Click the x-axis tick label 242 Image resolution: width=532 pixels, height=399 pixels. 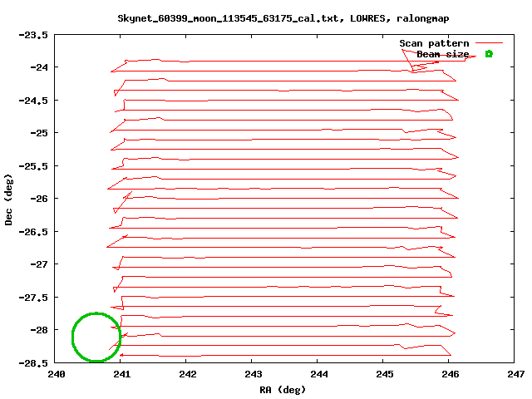[188, 374]
